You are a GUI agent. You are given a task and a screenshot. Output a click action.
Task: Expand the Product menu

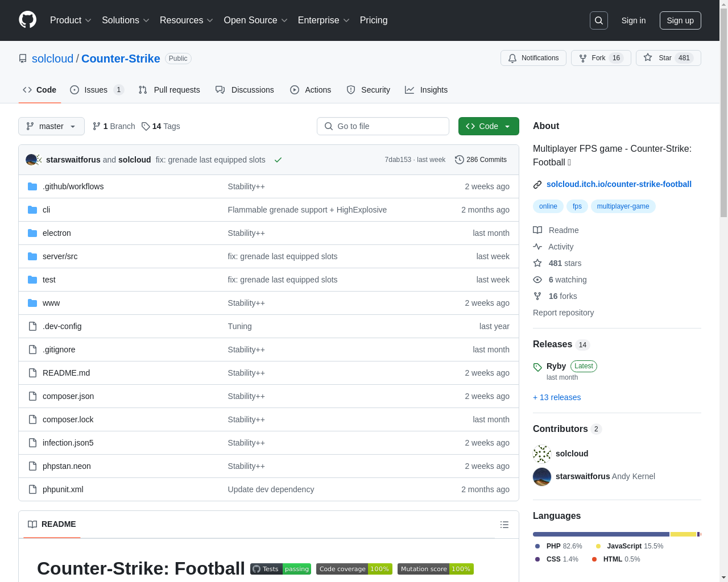(71, 20)
